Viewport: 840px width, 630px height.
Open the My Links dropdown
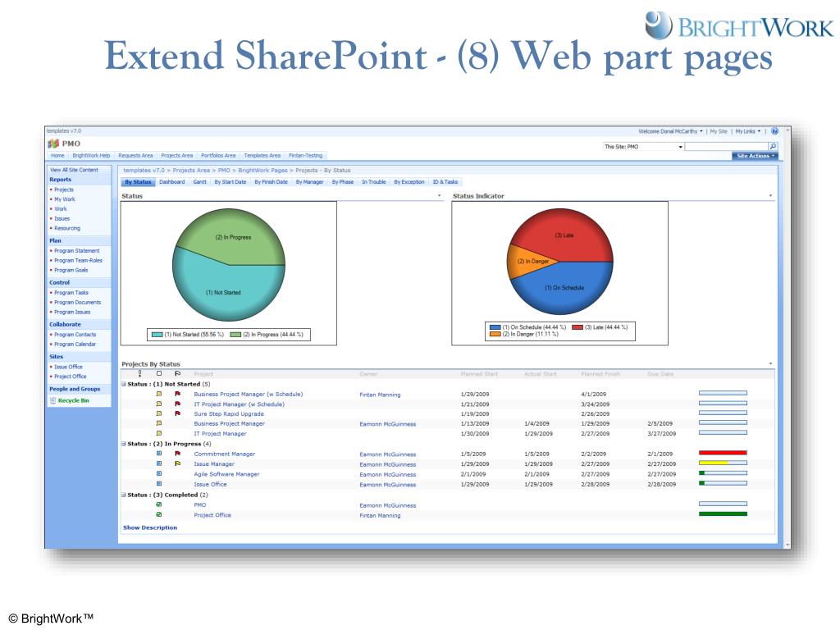click(x=747, y=131)
